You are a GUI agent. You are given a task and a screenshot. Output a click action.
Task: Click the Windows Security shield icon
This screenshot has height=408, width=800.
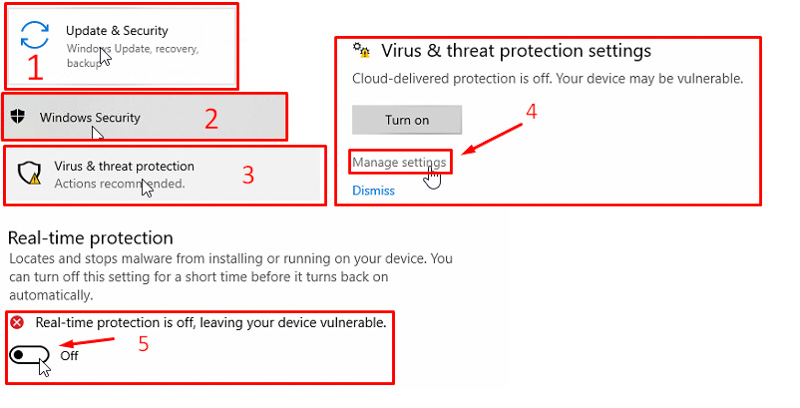point(17,116)
